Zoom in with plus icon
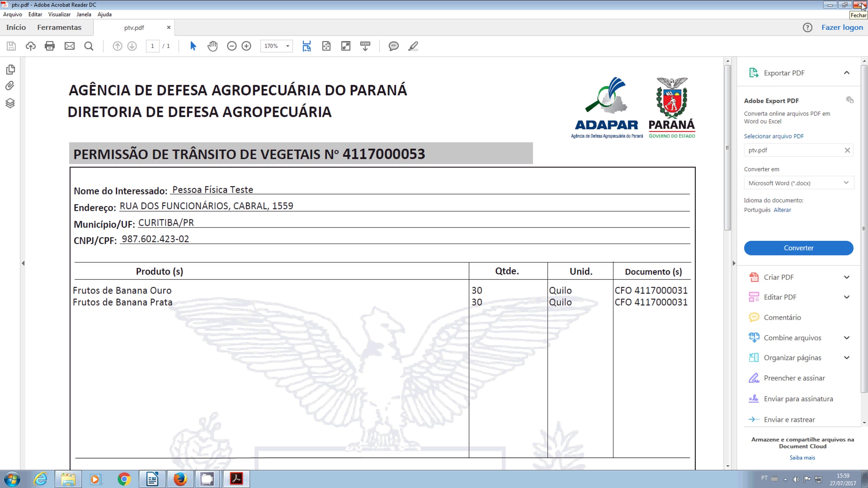Screen dimensions: 868x488 pos(246,46)
